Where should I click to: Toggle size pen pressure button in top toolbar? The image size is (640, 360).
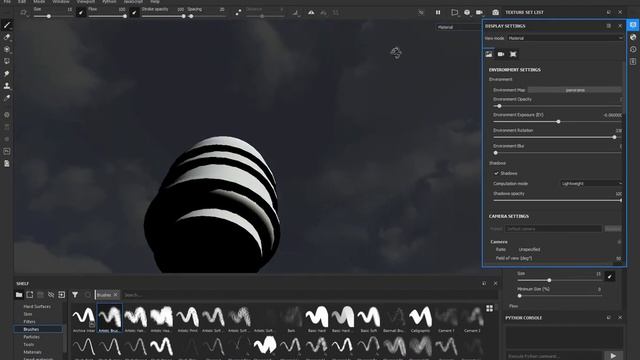coord(81,13)
